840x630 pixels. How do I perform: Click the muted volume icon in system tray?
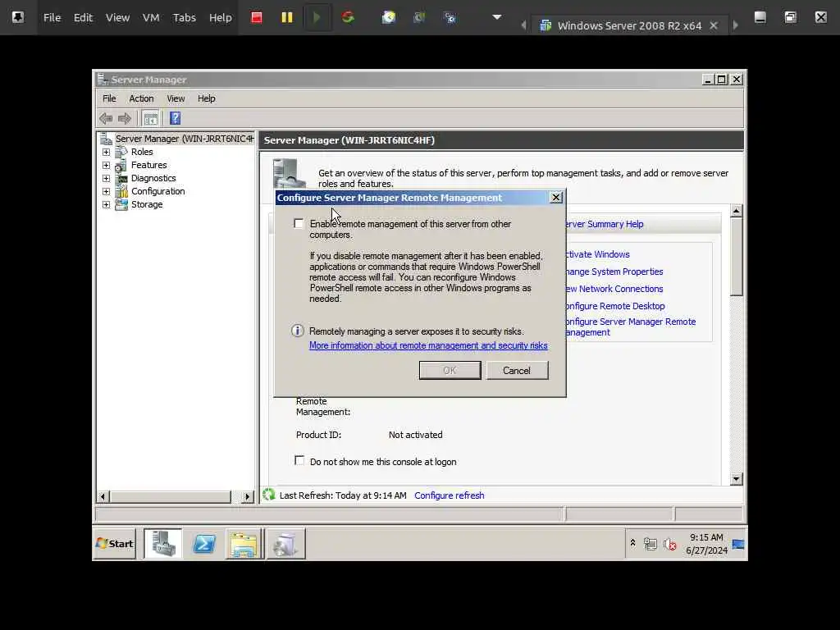669,545
